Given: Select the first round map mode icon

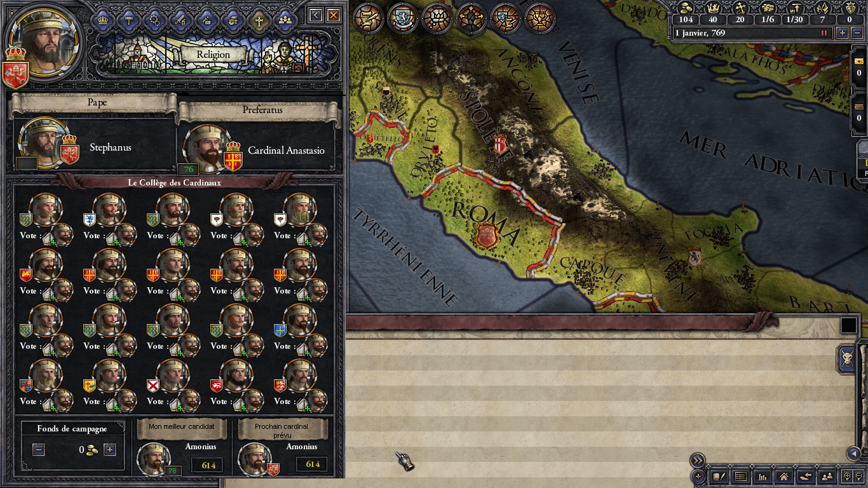Looking at the screenshot, I should (369, 18).
